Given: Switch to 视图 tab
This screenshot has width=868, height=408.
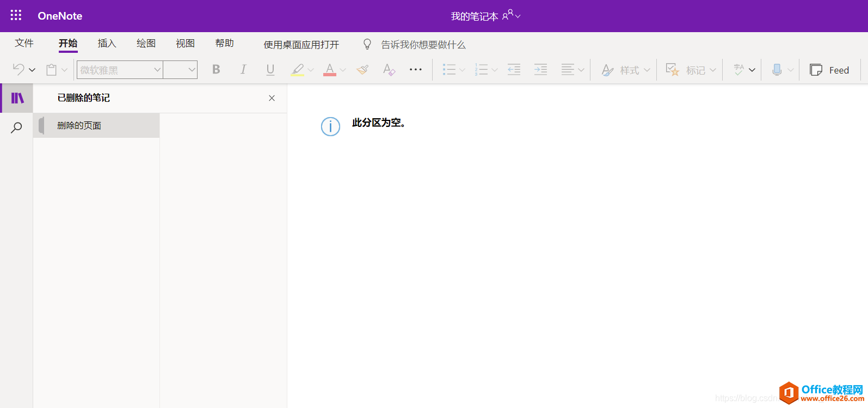Looking at the screenshot, I should (x=185, y=43).
